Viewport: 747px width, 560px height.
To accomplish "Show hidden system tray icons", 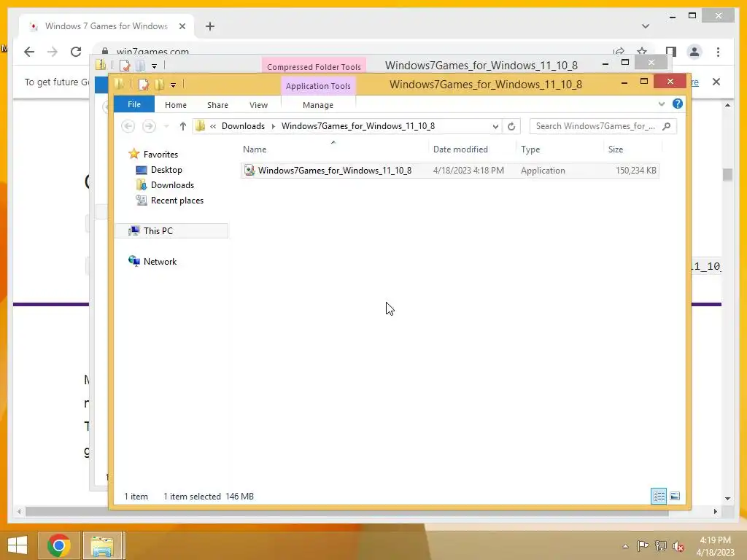I will (625, 546).
